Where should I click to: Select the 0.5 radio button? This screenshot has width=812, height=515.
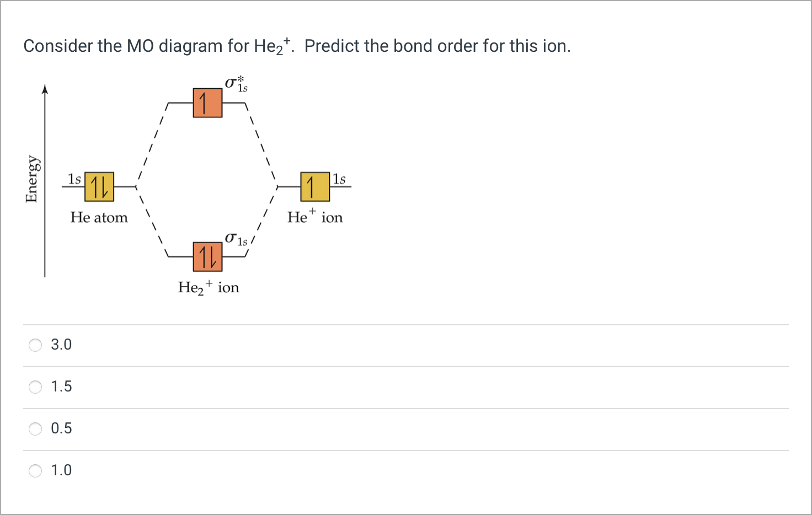pyautogui.click(x=35, y=428)
